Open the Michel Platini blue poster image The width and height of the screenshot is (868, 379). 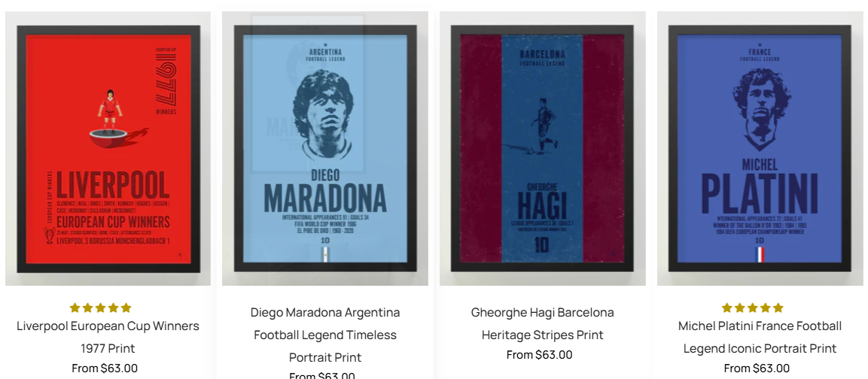point(760,148)
